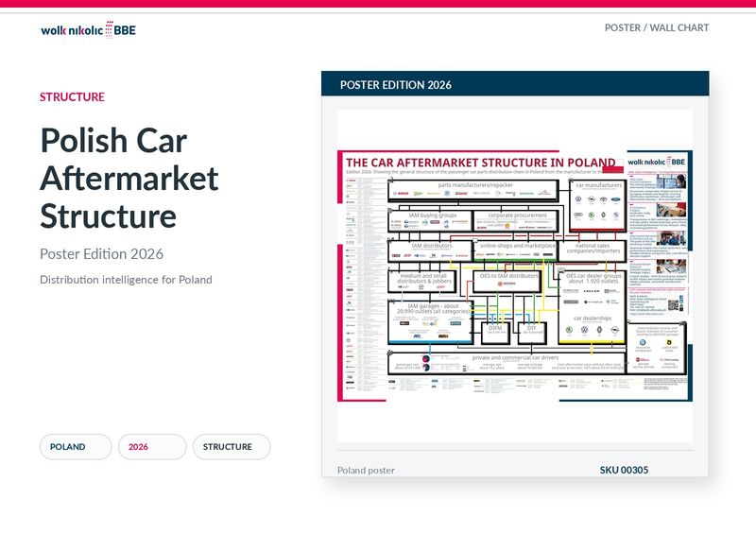756x534 pixels.
Task: Click Distribution intelligence for Poland text
Action: 126,280
